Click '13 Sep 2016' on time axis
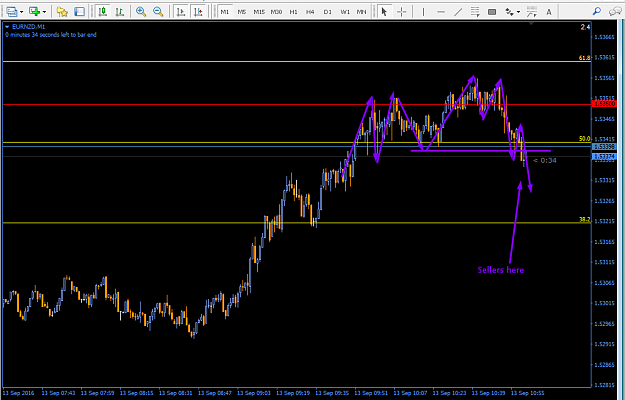Viewport: 625px width, 400px height. coord(18,393)
